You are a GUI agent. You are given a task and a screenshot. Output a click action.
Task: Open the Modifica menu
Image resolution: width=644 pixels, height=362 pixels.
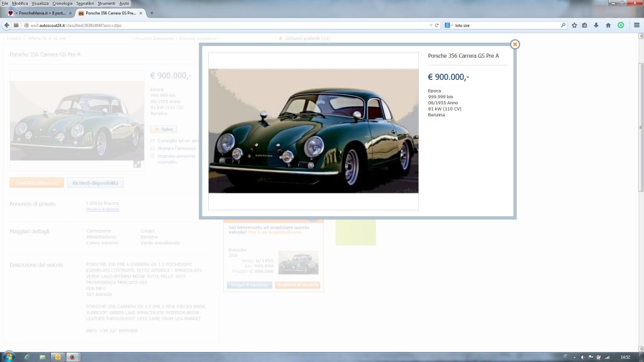19,3
